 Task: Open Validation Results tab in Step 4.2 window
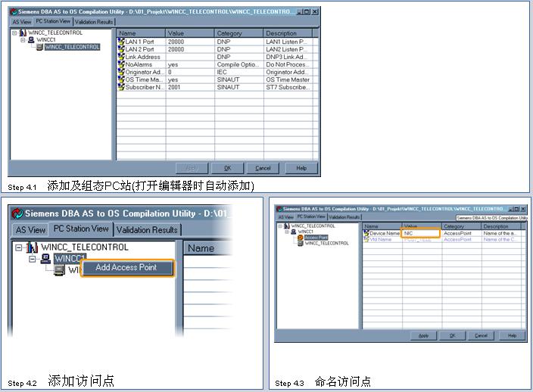pyautogui.click(x=147, y=230)
